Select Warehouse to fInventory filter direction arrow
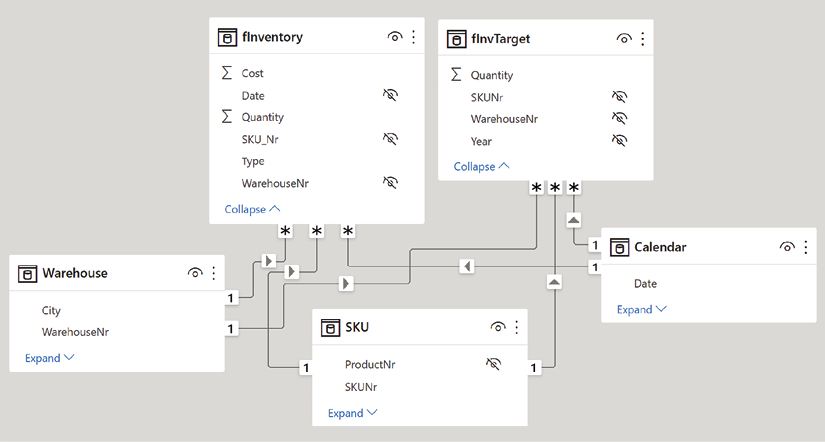Screen dimensions: 825x442 click(269, 260)
